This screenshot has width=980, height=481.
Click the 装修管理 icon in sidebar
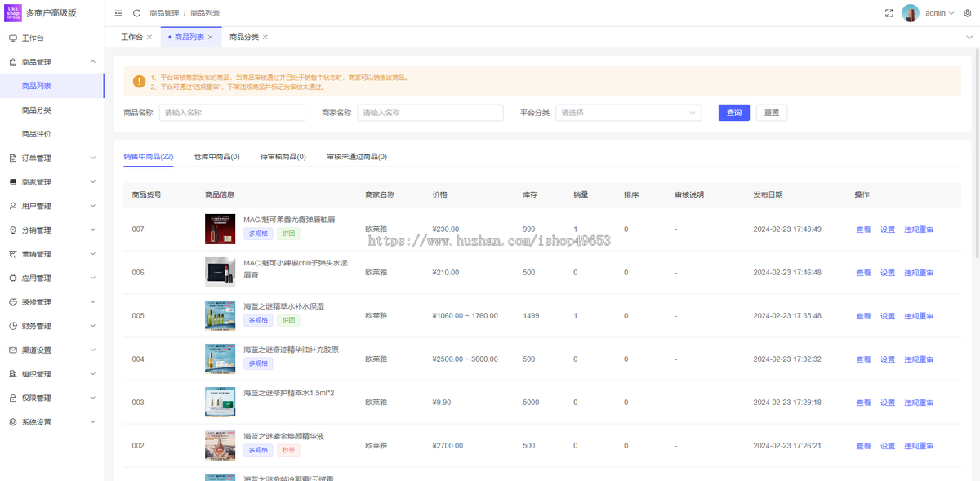[x=12, y=302]
